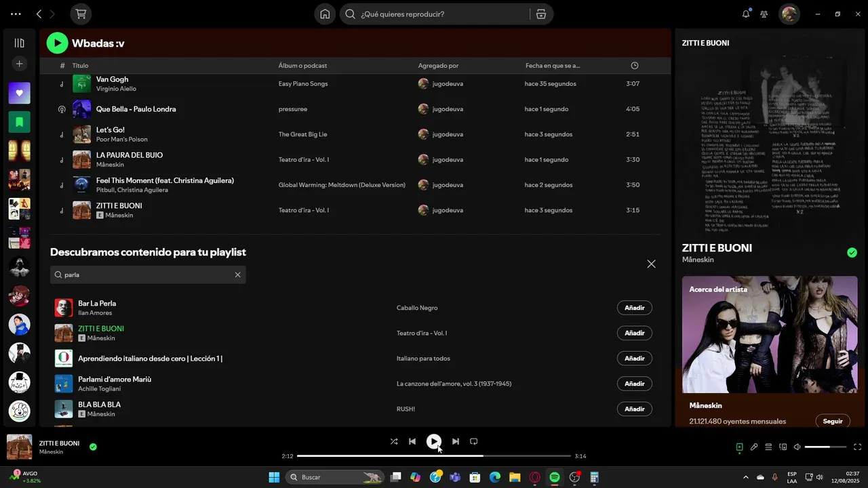
Task: Add Parlami d'amore Mariù to the playlist
Action: 634,384
